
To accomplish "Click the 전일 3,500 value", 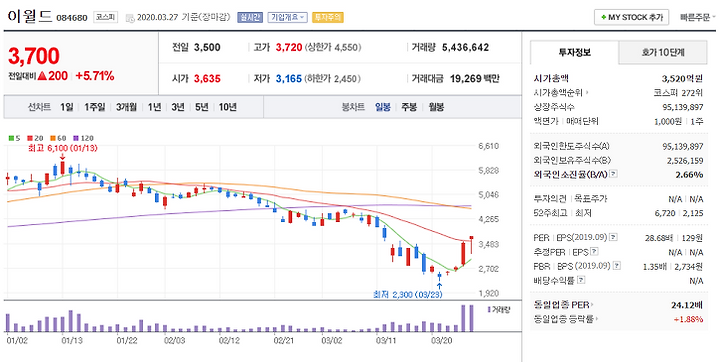I will 207,47.
